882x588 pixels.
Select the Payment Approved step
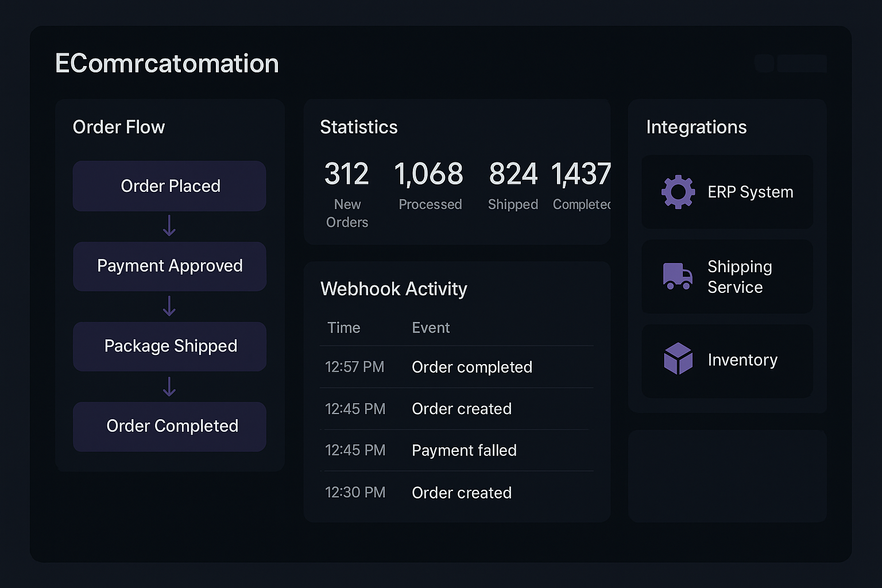(169, 266)
